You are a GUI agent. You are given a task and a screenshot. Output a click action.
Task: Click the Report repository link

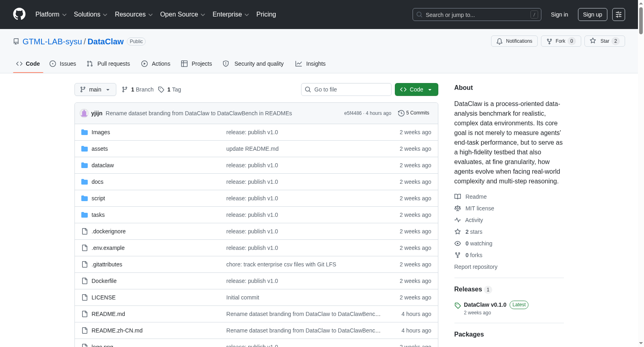tap(476, 267)
